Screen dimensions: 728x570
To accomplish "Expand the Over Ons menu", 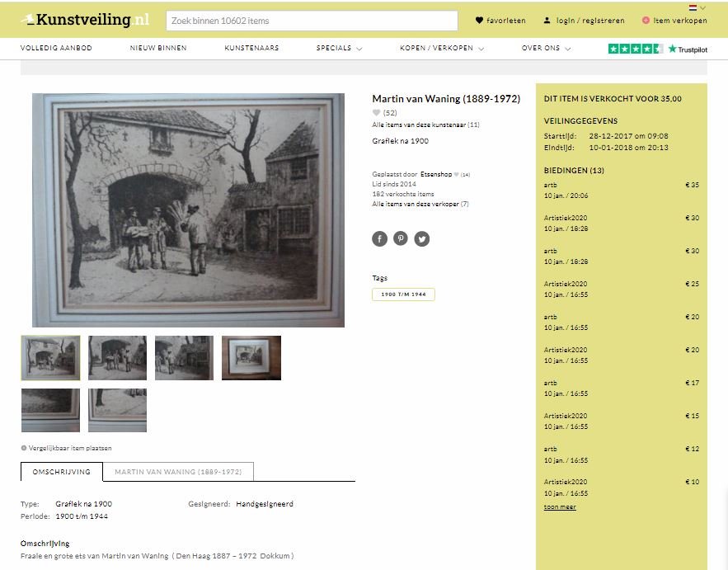I will pos(546,48).
